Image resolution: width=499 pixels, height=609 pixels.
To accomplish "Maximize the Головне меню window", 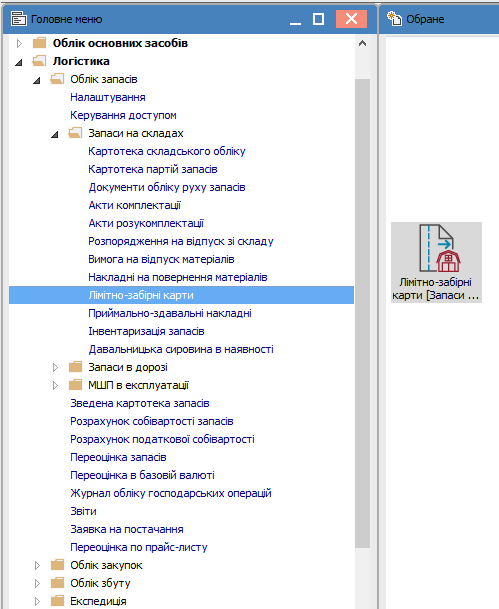I will [x=318, y=19].
